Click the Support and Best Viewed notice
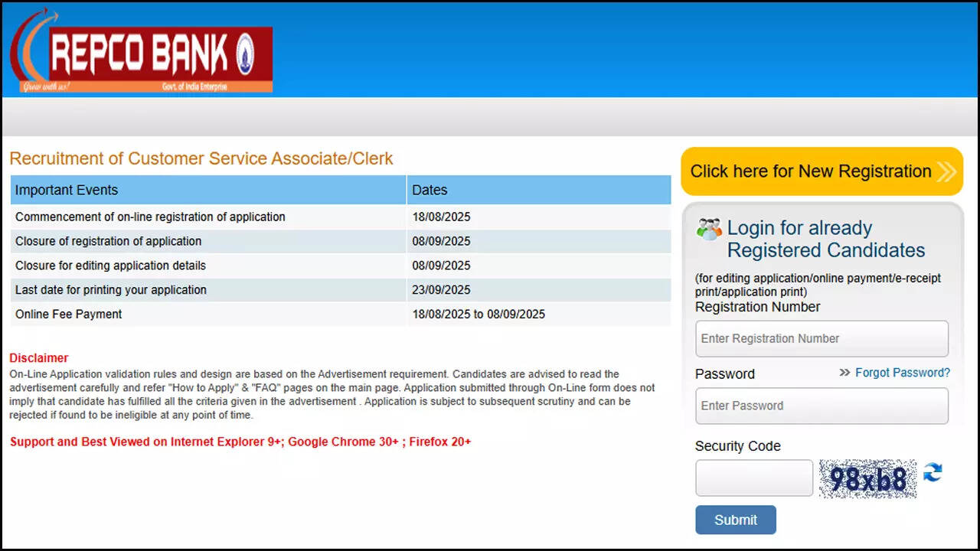Viewport: 980px width, 551px height. [x=240, y=442]
